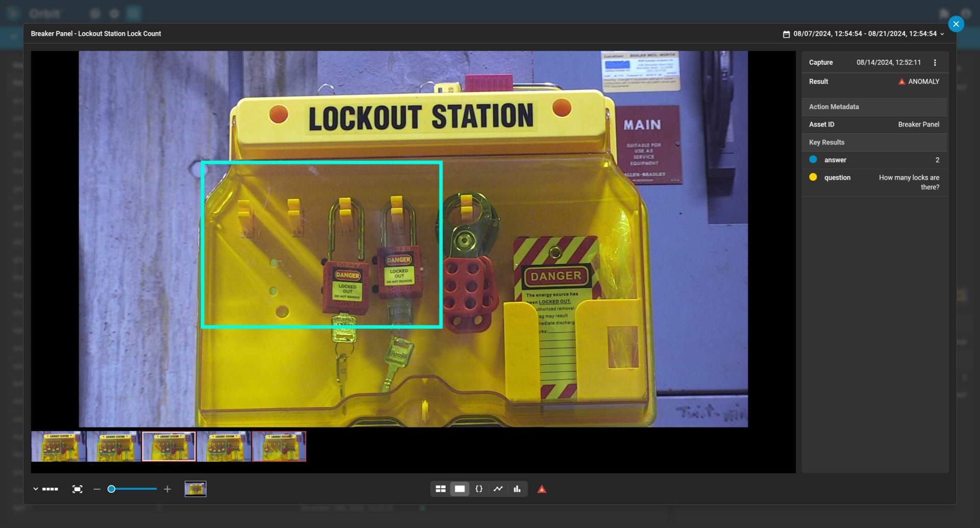This screenshot has width=980, height=528.
Task: Click the blue answer color dot
Action: click(x=813, y=160)
